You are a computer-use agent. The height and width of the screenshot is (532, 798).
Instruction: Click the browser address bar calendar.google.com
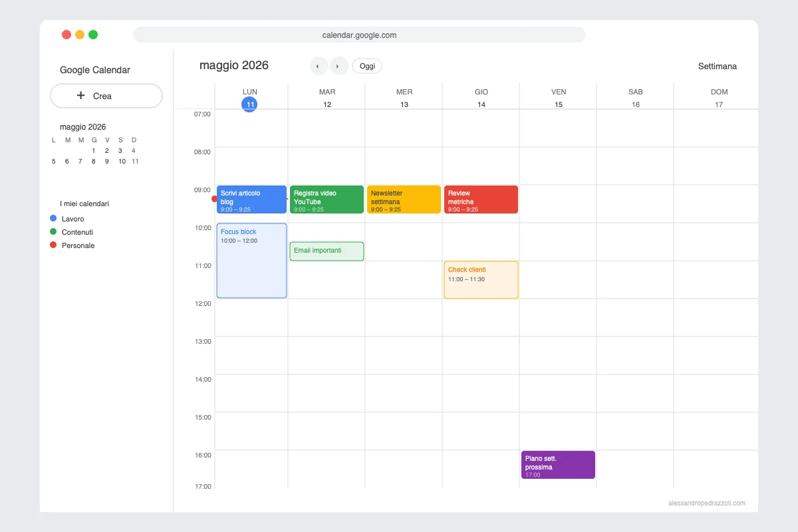point(359,35)
